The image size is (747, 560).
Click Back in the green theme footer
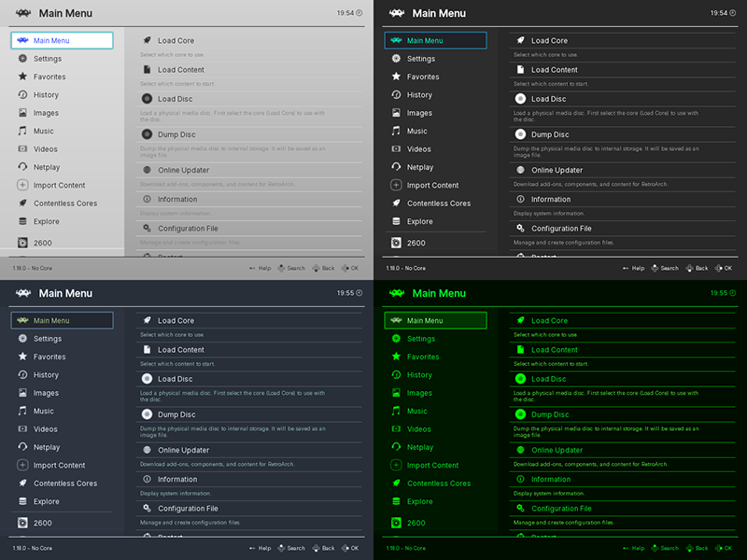click(x=697, y=548)
